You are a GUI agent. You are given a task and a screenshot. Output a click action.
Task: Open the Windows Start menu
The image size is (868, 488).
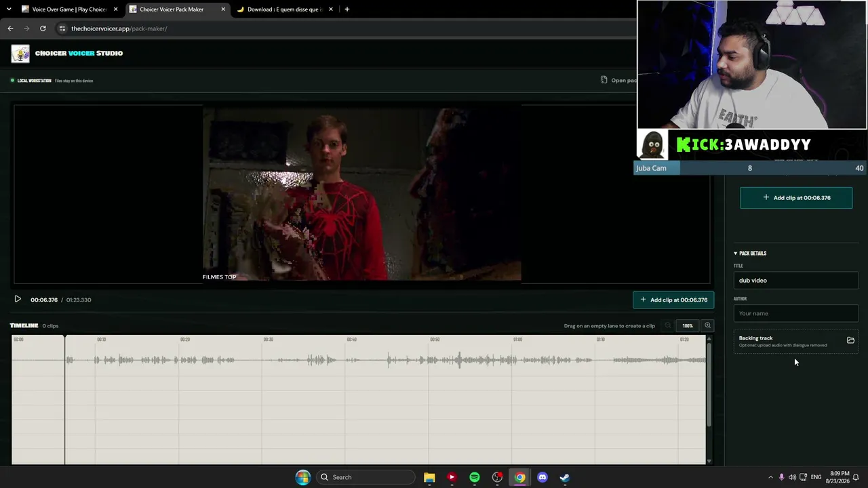(303, 477)
